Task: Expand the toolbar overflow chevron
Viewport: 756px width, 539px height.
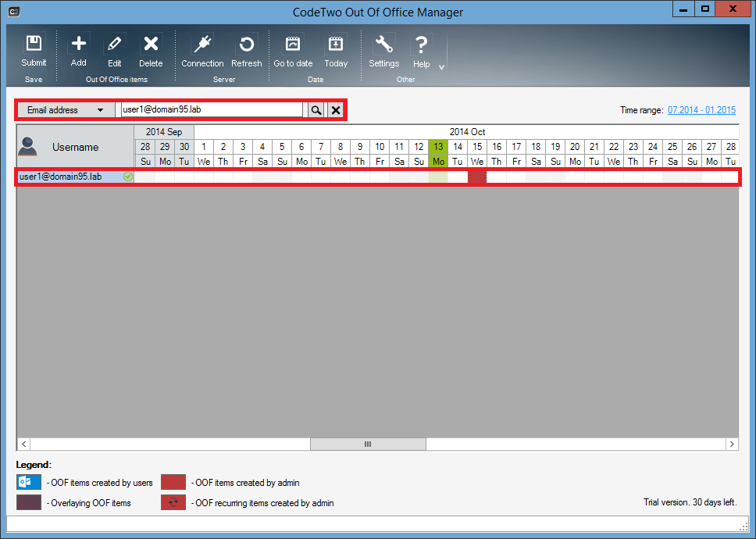Action: click(x=441, y=67)
